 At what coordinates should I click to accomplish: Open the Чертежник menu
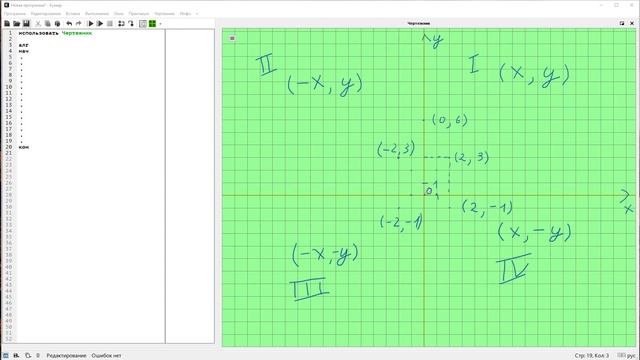click(x=164, y=13)
